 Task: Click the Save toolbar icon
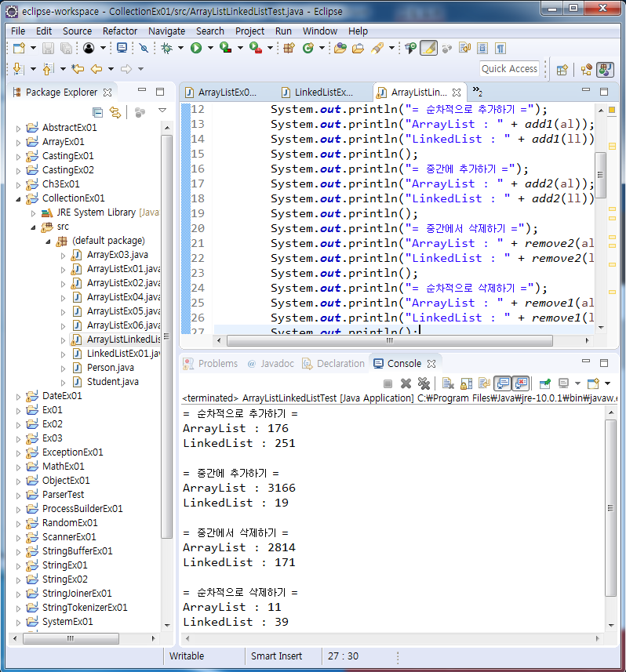(48, 48)
